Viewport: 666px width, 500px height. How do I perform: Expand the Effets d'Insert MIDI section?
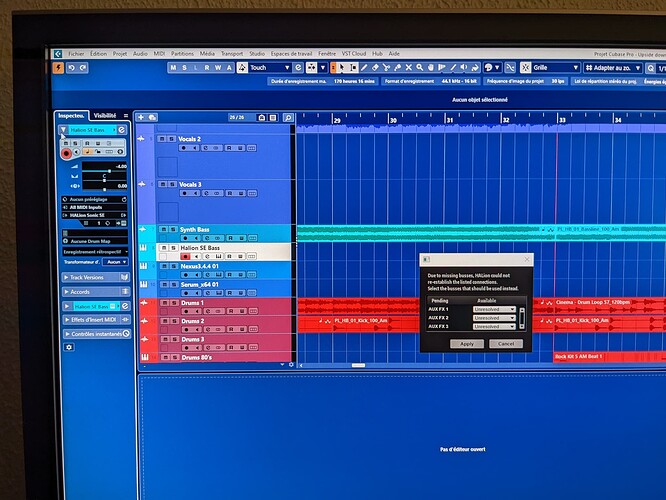(96, 319)
